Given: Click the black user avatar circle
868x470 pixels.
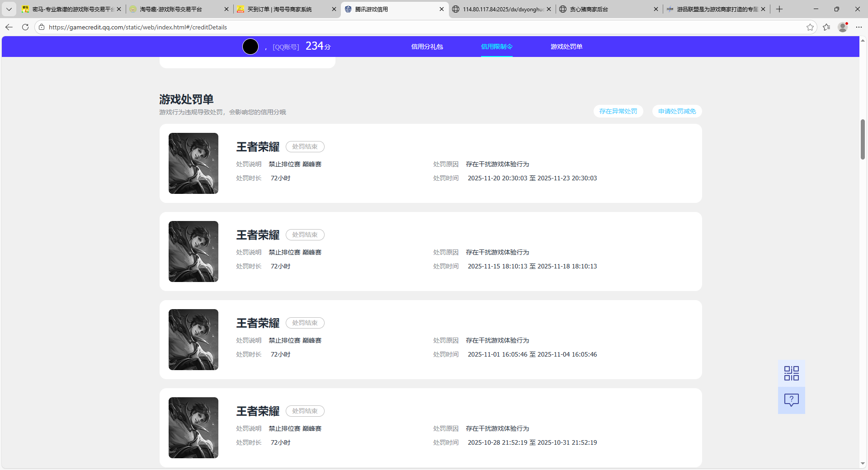Looking at the screenshot, I should 250,47.
